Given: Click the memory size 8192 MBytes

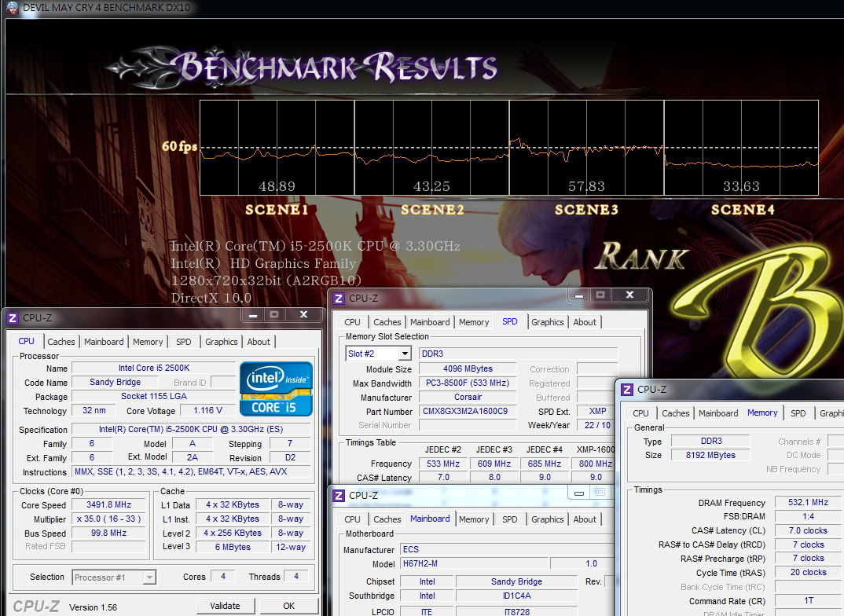Looking at the screenshot, I should coord(710,455).
